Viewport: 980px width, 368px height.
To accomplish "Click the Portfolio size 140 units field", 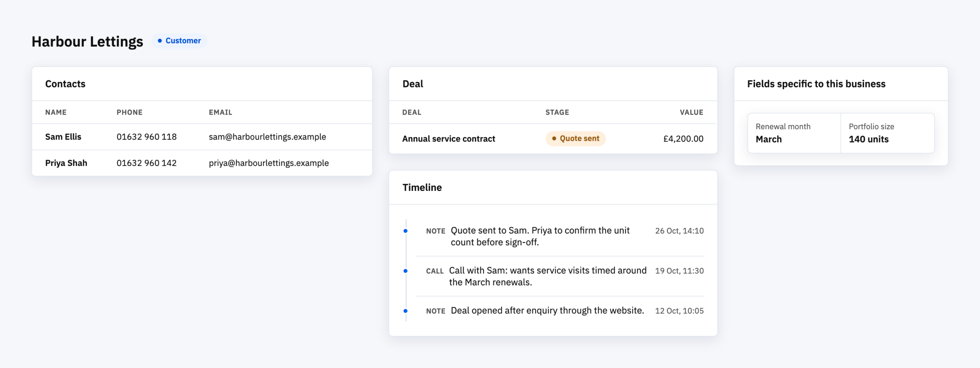I will [x=887, y=133].
